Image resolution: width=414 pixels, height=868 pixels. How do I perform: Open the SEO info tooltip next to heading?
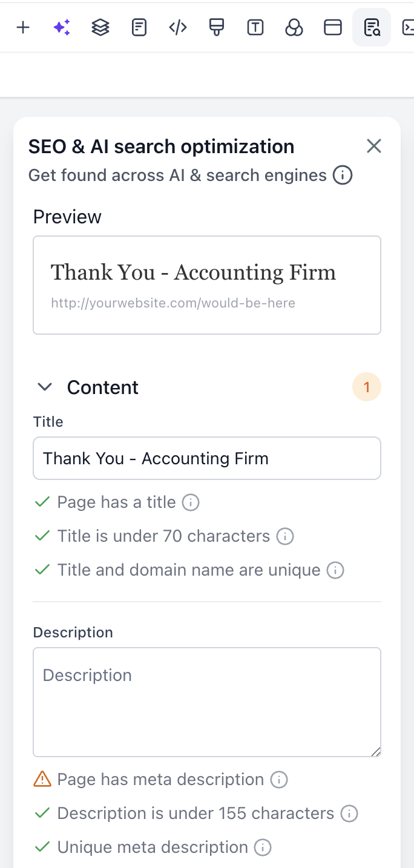pyautogui.click(x=343, y=175)
